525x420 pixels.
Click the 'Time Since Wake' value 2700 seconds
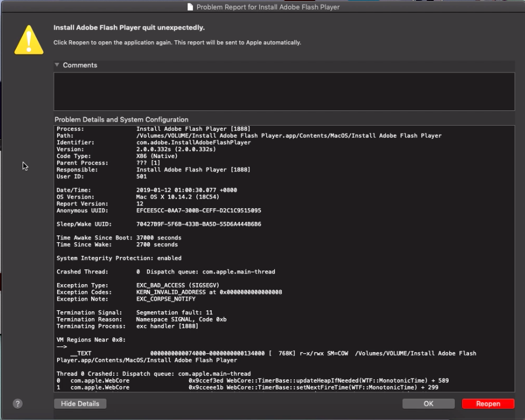point(157,245)
